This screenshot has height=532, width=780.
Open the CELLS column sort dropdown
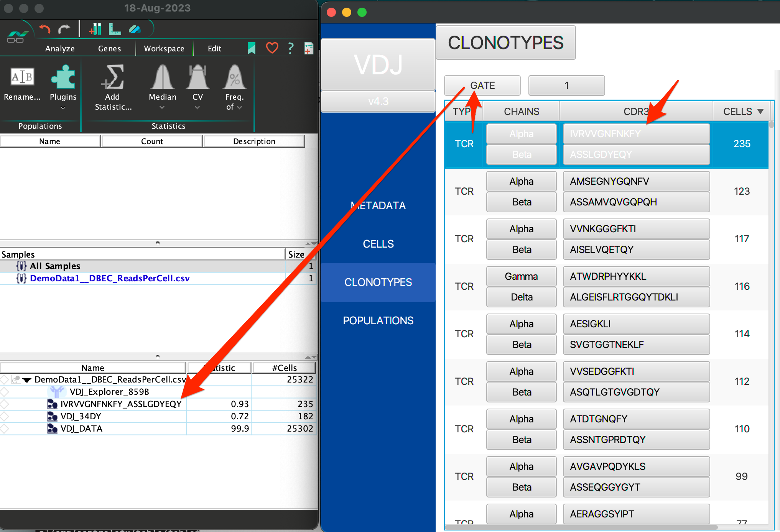[760, 111]
